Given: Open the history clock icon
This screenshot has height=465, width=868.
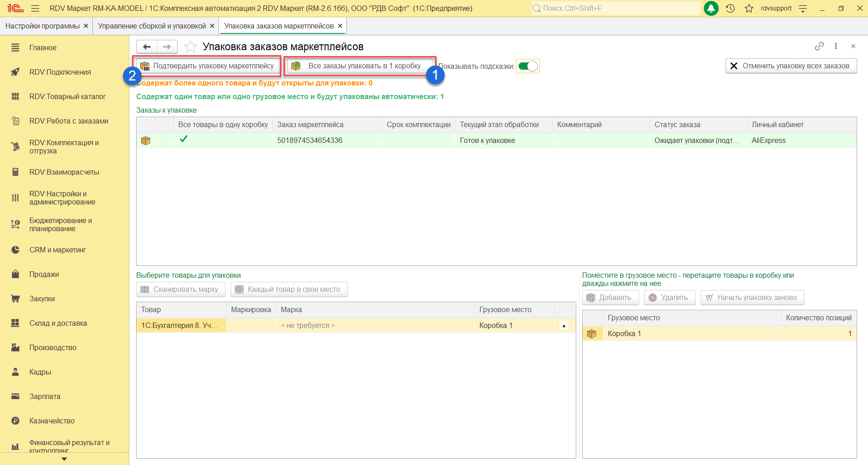Looking at the screenshot, I should point(730,8).
